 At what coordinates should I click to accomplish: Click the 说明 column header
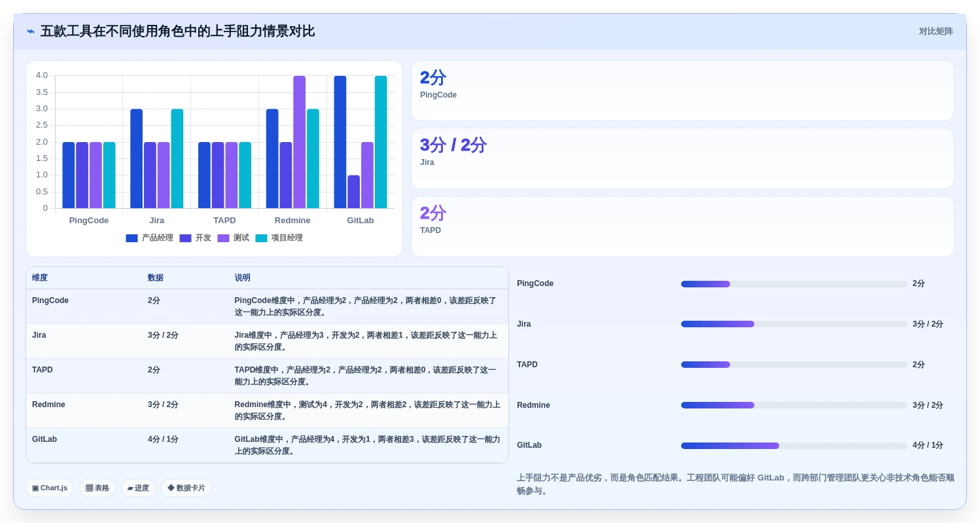243,278
